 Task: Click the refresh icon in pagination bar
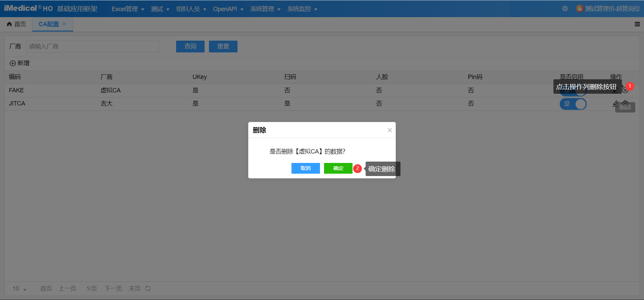148,289
